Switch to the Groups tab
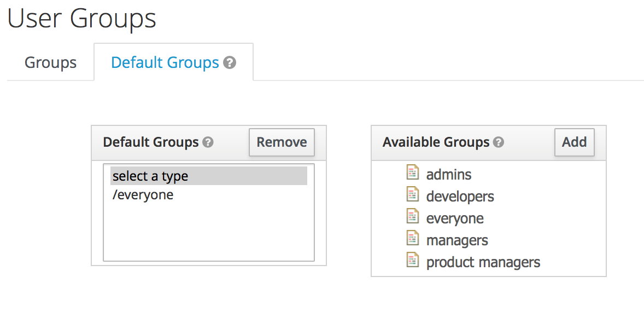The width and height of the screenshot is (644, 311). [x=50, y=62]
